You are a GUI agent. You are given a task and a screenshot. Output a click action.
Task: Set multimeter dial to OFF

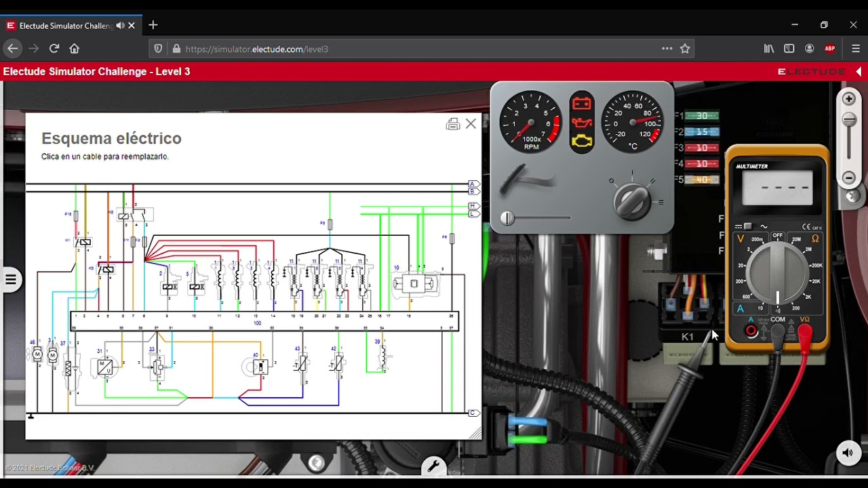tap(777, 236)
